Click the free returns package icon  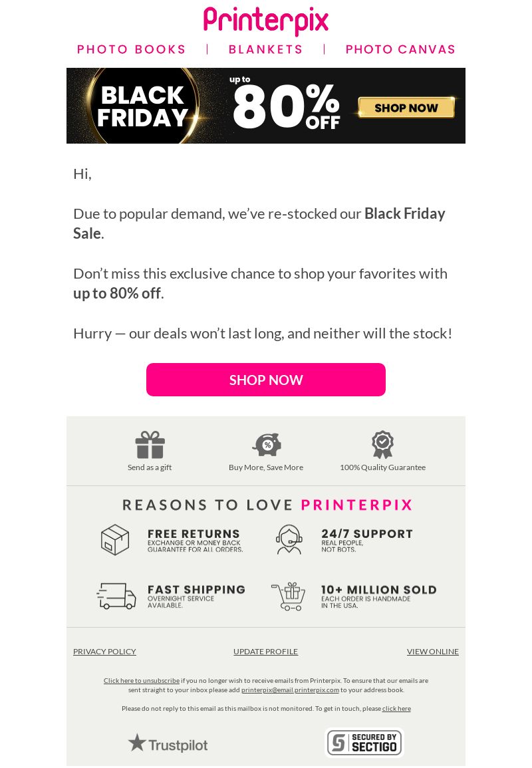point(115,539)
